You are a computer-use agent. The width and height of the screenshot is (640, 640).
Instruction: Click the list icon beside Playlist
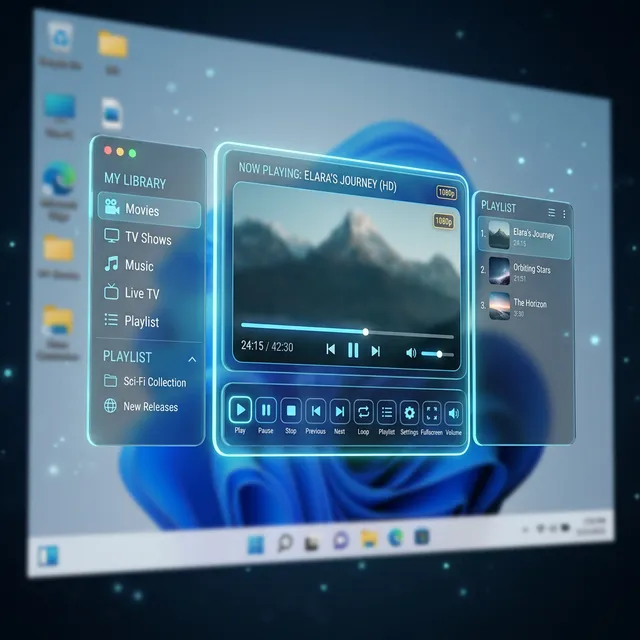pyautogui.click(x=111, y=320)
